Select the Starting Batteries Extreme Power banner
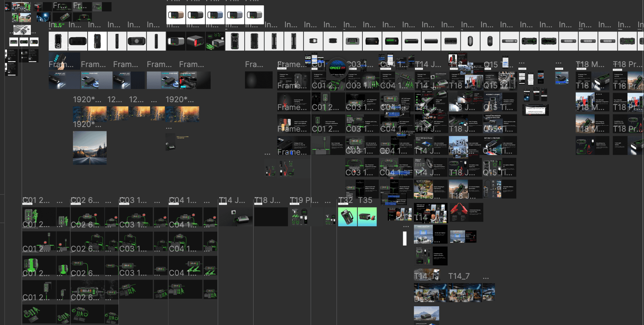Image resolution: width=644 pixels, height=325 pixels. (195, 80)
